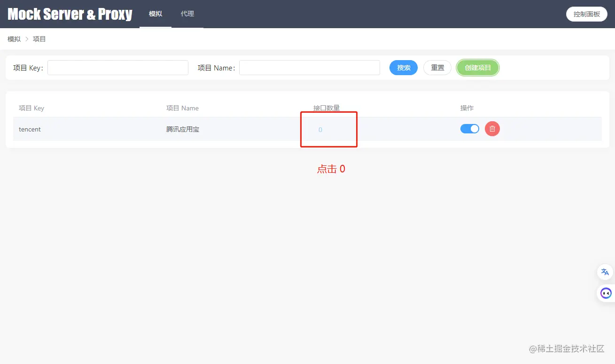
Task: Click the 重置 button
Action: pyautogui.click(x=437, y=68)
